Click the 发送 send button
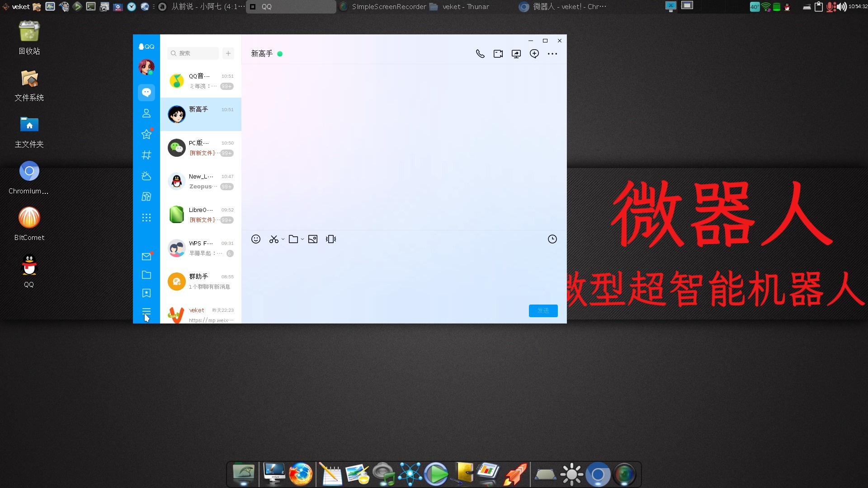 coord(543,311)
